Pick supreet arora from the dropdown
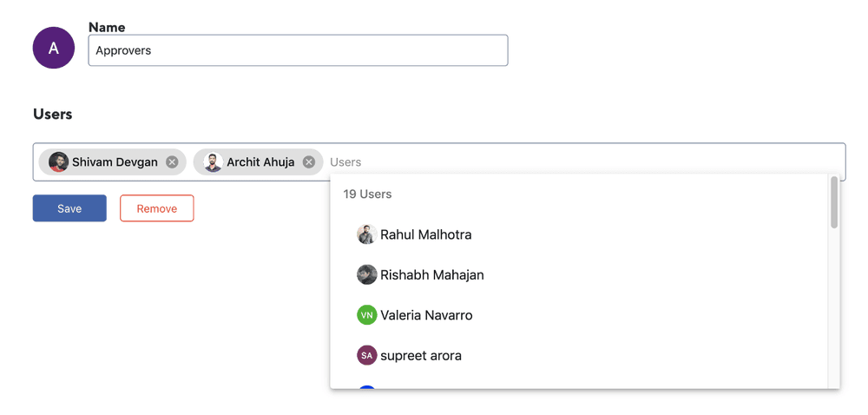Viewport: 868px width, 415px height. (x=421, y=355)
